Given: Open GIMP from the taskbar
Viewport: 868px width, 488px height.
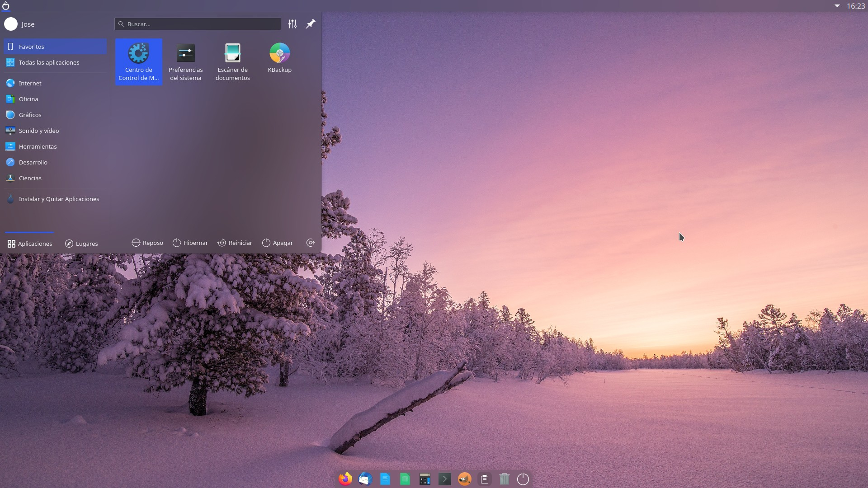Looking at the screenshot, I should pos(465,479).
